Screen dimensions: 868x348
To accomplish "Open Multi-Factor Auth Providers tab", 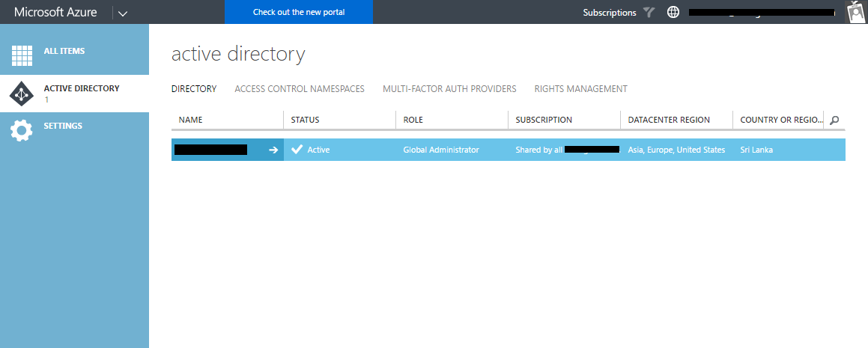I will point(449,88).
